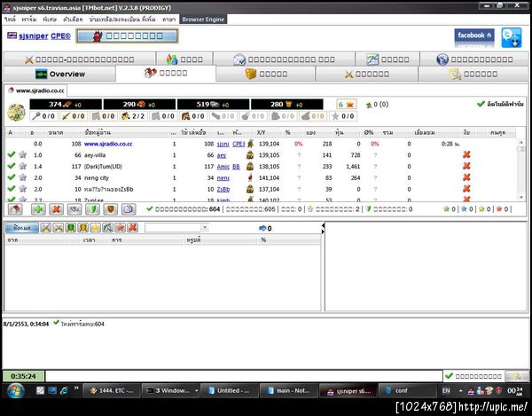Viewport: 532px width, 416px height.
Task: Expand the quick launch chevron on taskbar
Action: click(76, 389)
